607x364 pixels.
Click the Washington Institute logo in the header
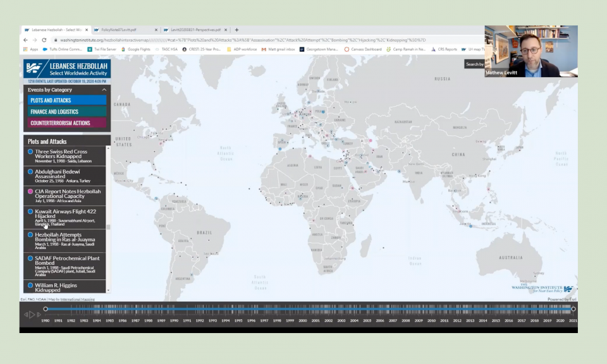click(x=35, y=68)
